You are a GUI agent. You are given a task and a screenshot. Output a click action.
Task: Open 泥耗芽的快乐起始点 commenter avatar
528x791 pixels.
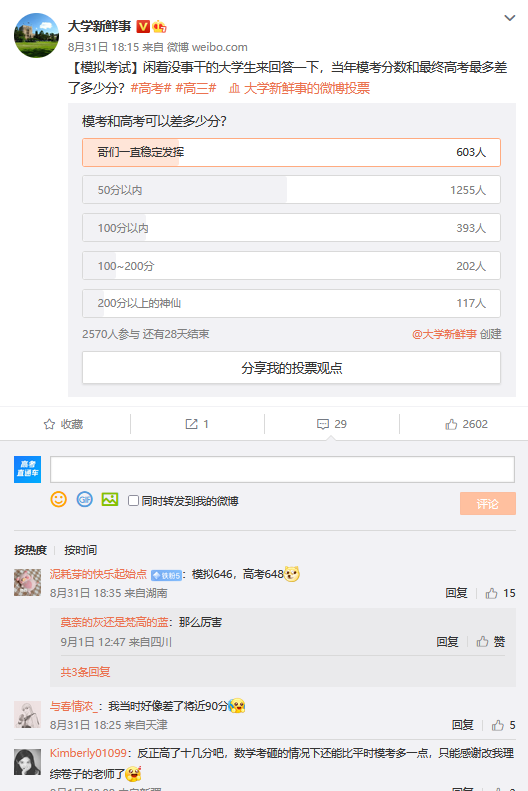click(27, 582)
